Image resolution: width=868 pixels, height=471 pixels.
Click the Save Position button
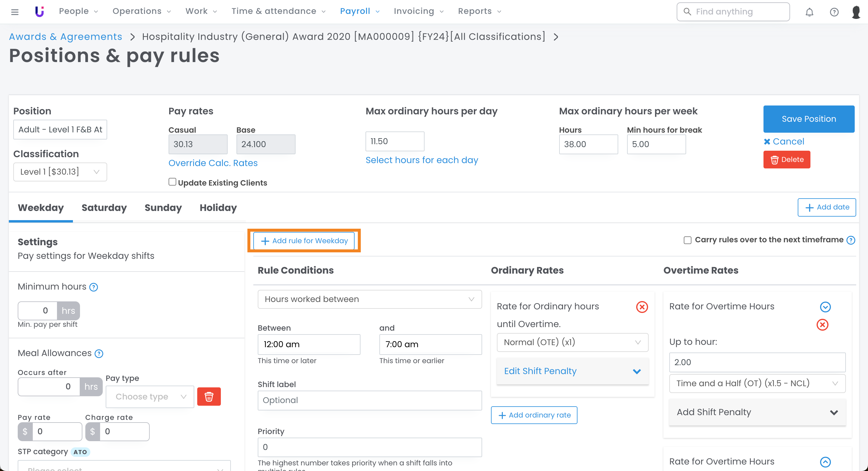(808, 119)
